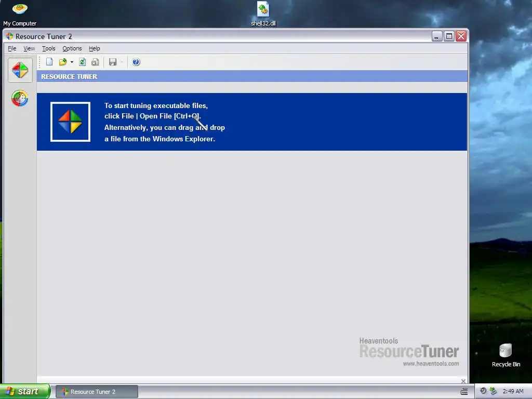Click the Resource Tuner 2 title bar icon
Viewport: 532px width, 399px height.
[x=9, y=36]
